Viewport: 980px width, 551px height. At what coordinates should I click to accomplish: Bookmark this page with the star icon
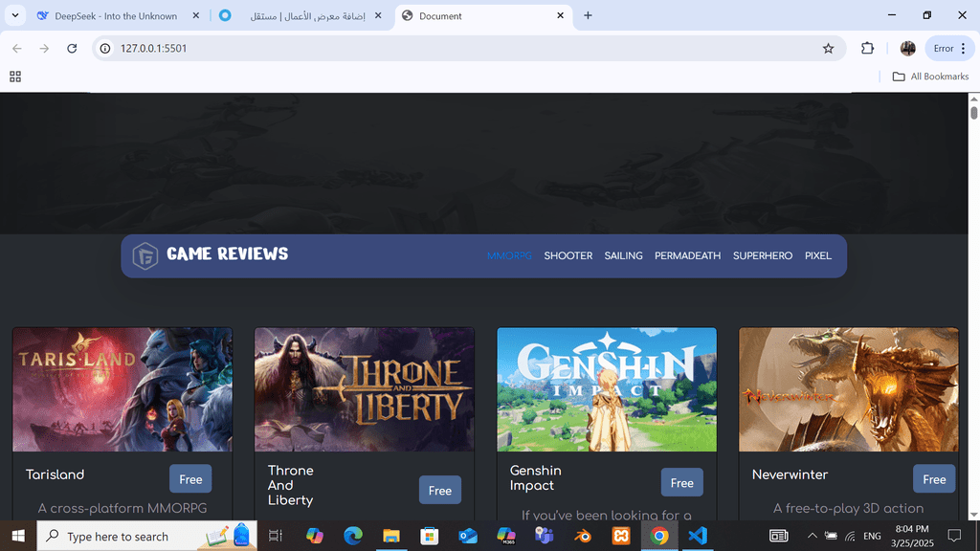tap(828, 48)
